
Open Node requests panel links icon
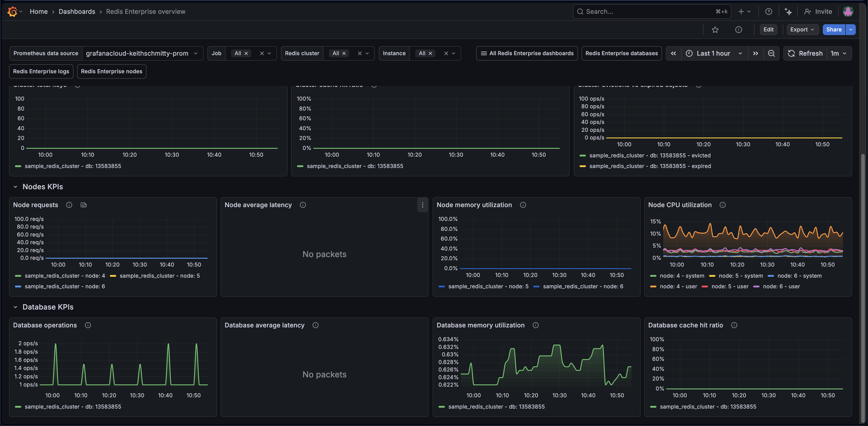coord(84,205)
